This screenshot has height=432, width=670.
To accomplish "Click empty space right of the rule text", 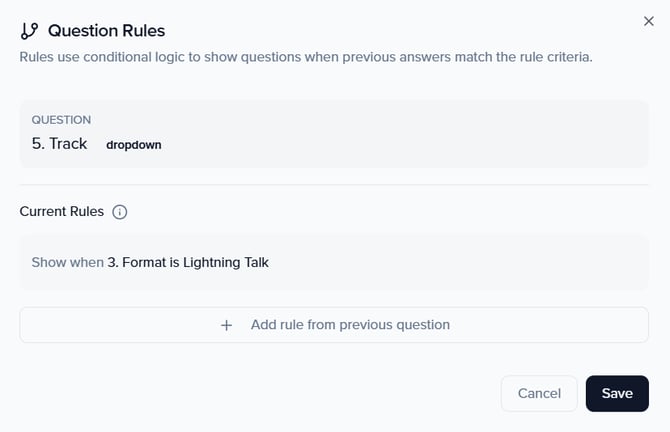I will coord(480,263).
